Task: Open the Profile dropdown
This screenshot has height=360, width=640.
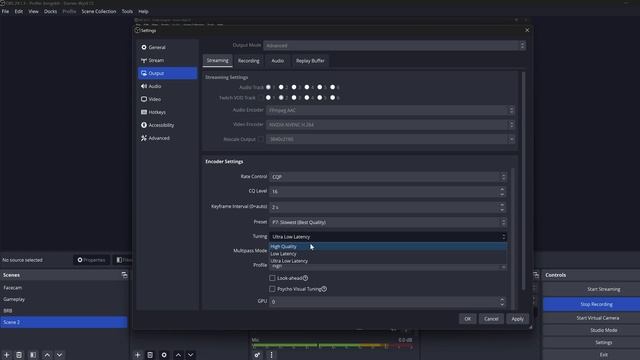Action: coord(388,267)
